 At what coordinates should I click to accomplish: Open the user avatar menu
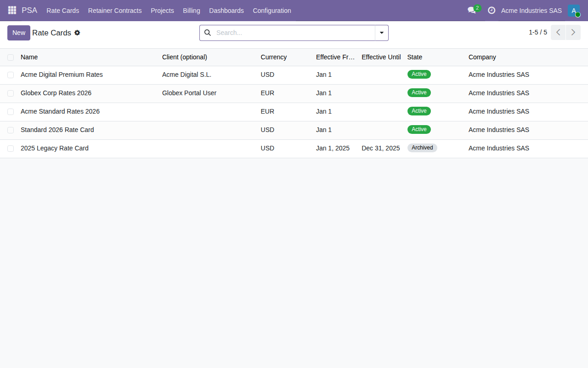pyautogui.click(x=574, y=11)
